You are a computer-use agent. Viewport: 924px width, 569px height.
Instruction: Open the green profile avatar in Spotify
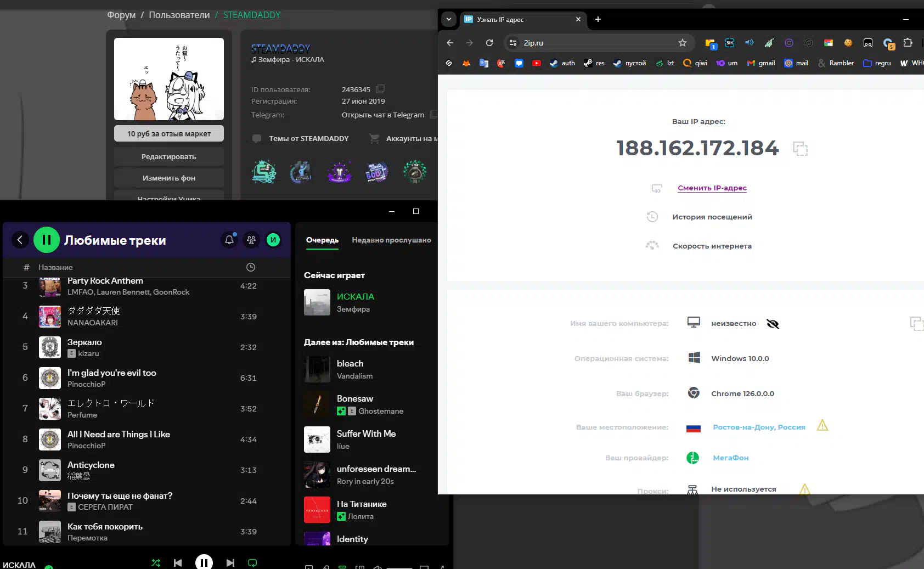(273, 240)
